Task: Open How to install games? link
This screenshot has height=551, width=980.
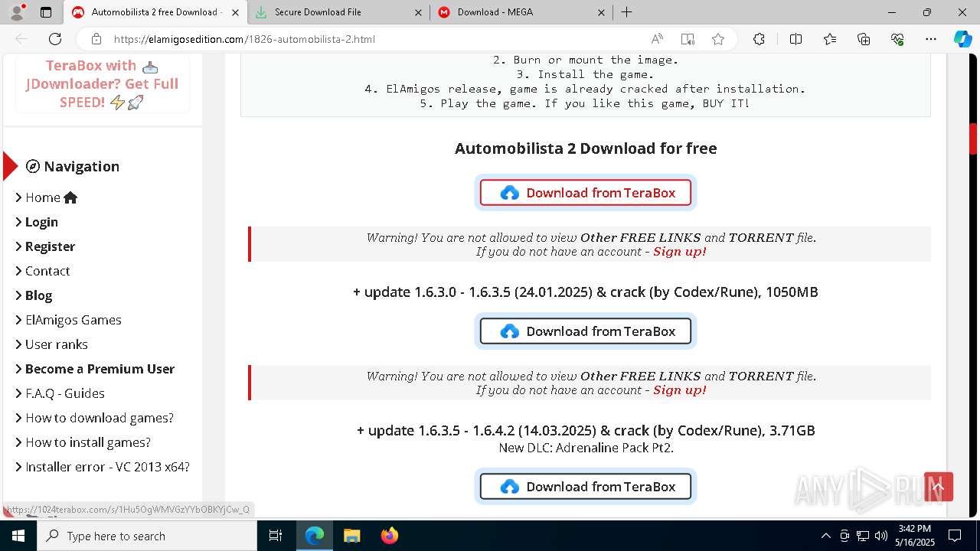Action: (83, 442)
